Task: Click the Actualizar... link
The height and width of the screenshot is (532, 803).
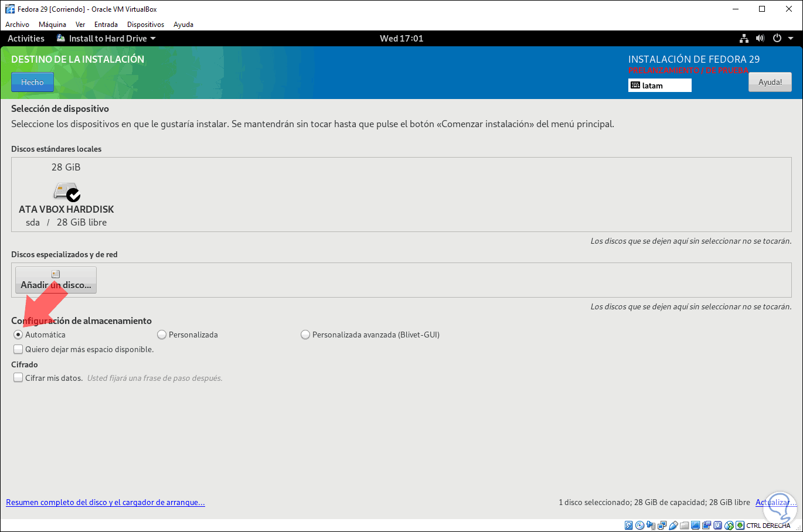Action: click(776, 502)
